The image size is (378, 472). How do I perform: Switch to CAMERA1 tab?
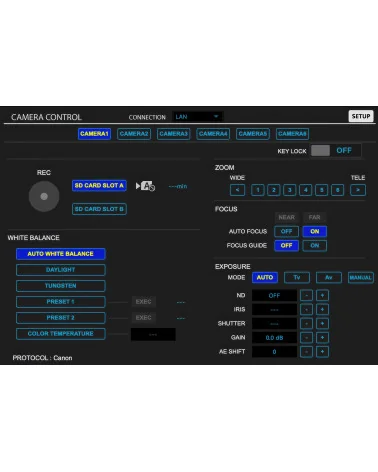(x=94, y=134)
